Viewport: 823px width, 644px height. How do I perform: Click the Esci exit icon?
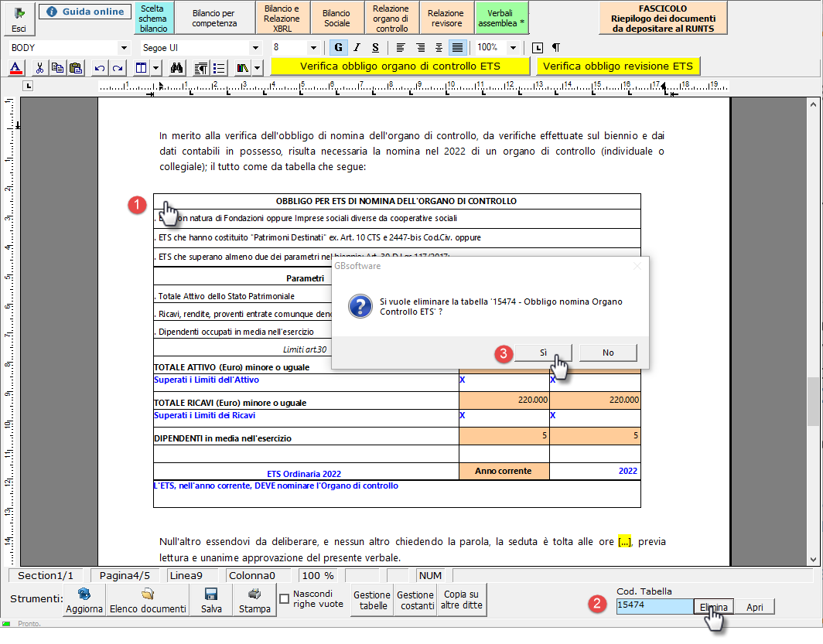point(19,19)
